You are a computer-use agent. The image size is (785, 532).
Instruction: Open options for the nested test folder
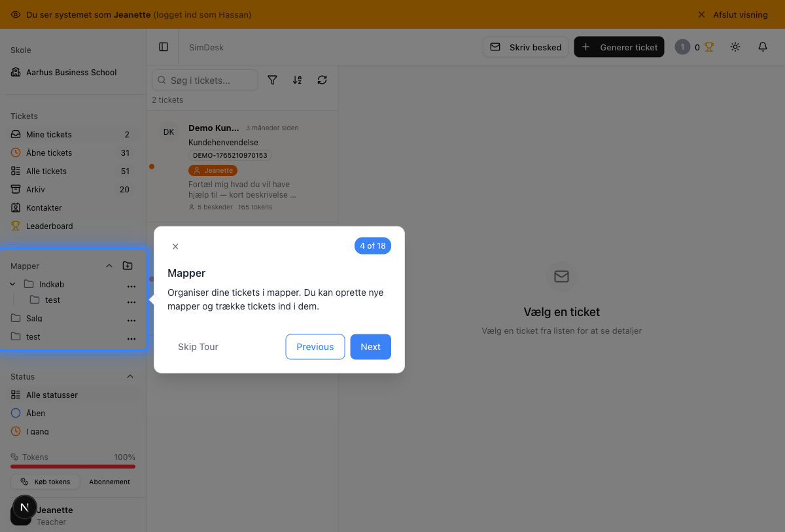[131, 302]
